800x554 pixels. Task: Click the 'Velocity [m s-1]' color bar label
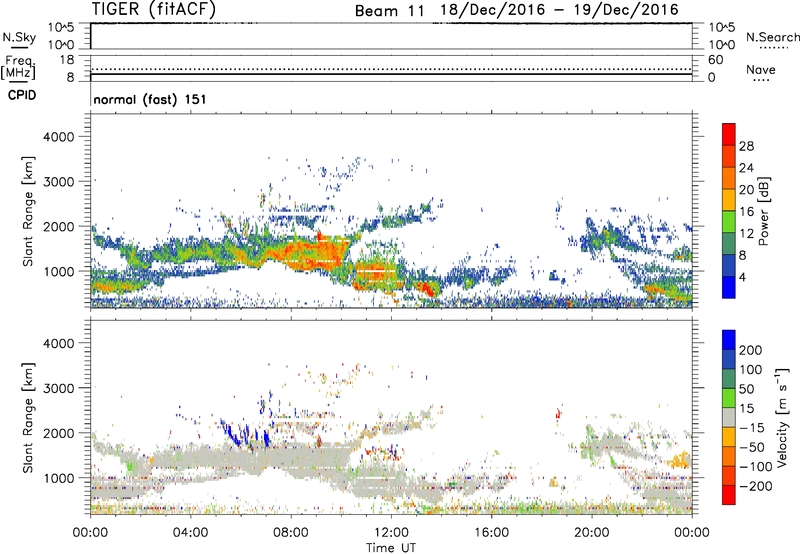[782, 417]
